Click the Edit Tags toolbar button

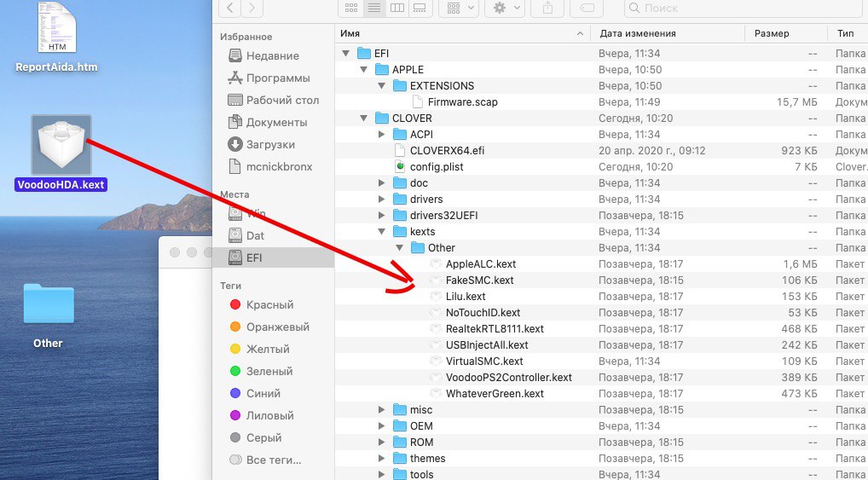point(587,8)
